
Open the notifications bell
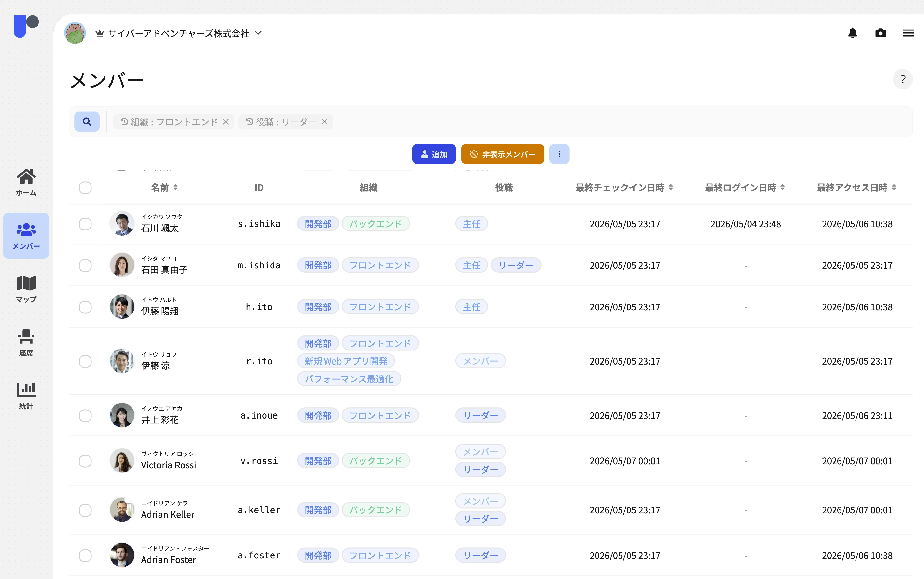(x=852, y=33)
